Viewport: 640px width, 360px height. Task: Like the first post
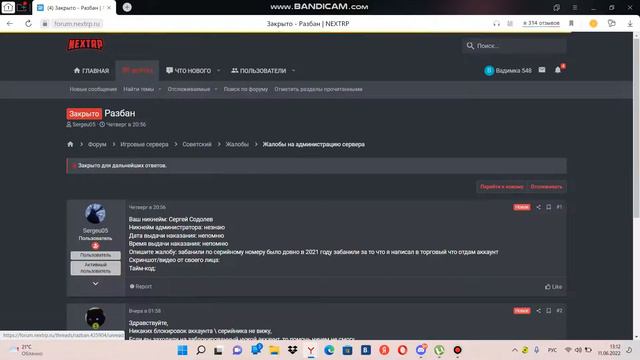click(553, 287)
